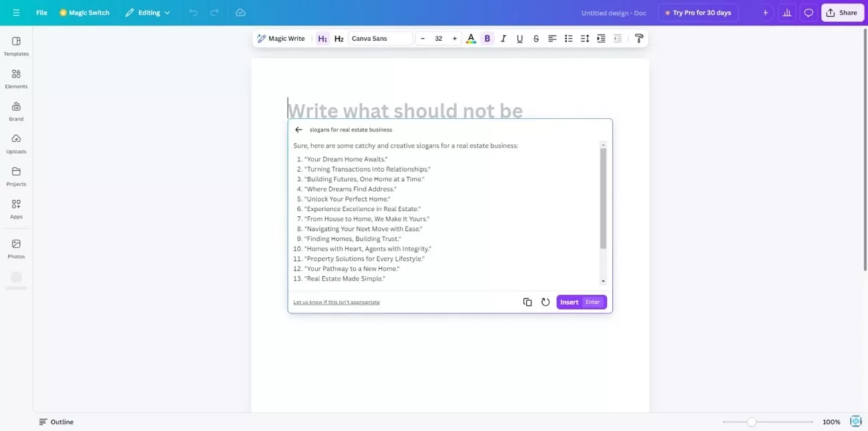Toggle Heading 1 style

coord(322,38)
